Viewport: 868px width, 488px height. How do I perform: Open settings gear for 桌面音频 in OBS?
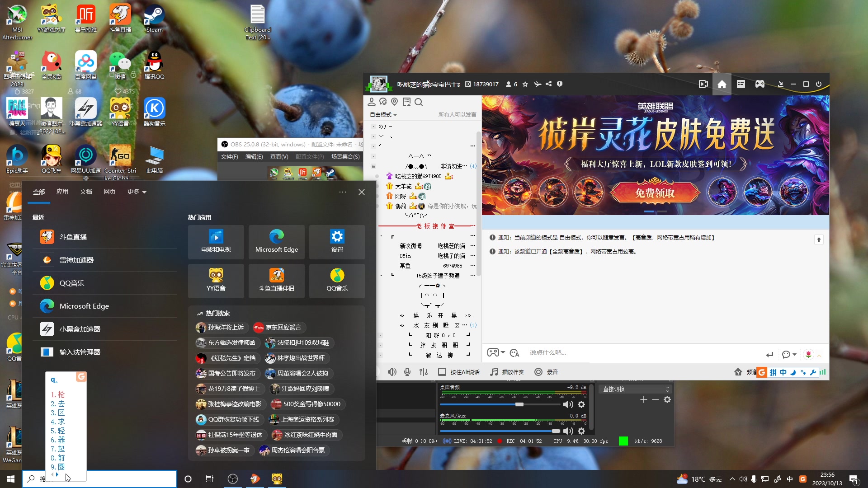581,404
